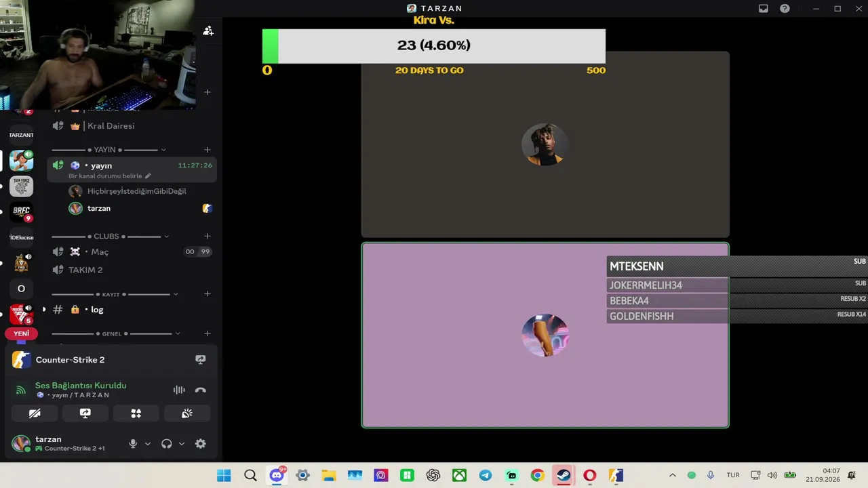Show hidden system tray icons
Screen dimensions: 868x488
pyautogui.click(x=672, y=475)
